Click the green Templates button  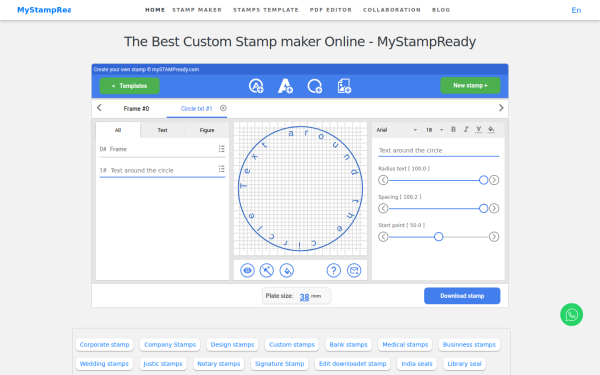coord(130,86)
